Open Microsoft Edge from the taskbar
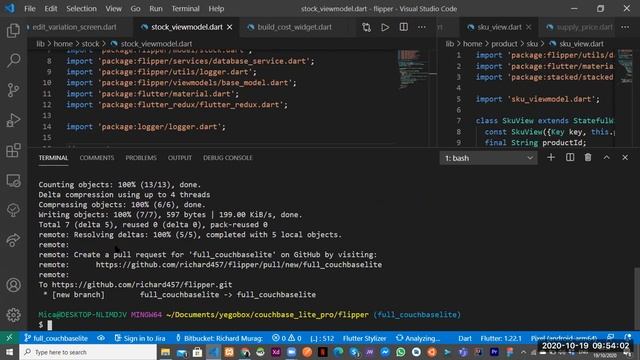 click(x=338, y=352)
